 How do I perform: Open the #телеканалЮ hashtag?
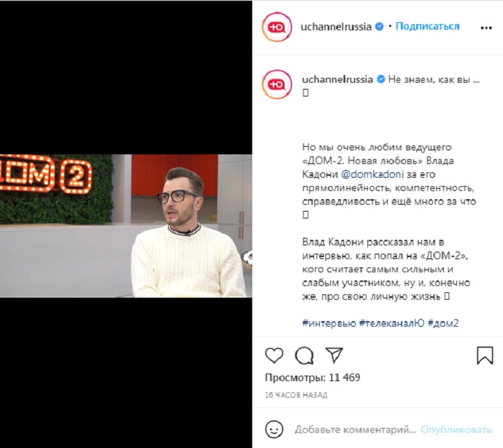[x=391, y=323]
